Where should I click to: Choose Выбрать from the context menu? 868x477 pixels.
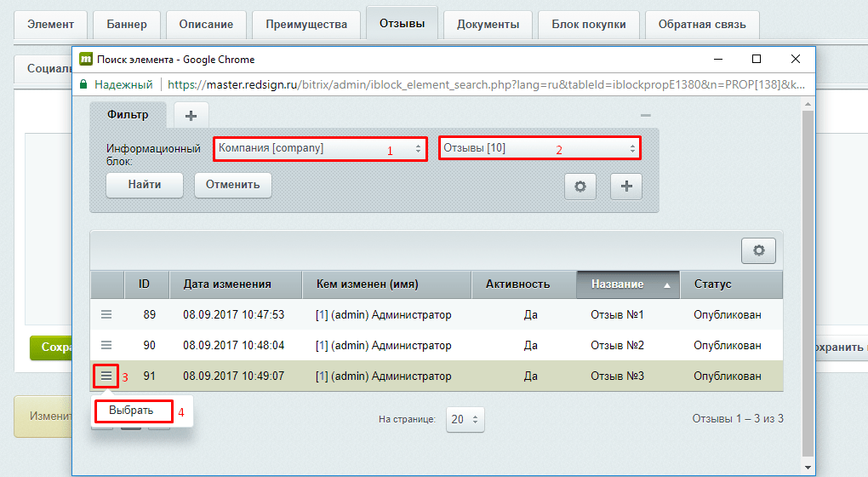(132, 411)
